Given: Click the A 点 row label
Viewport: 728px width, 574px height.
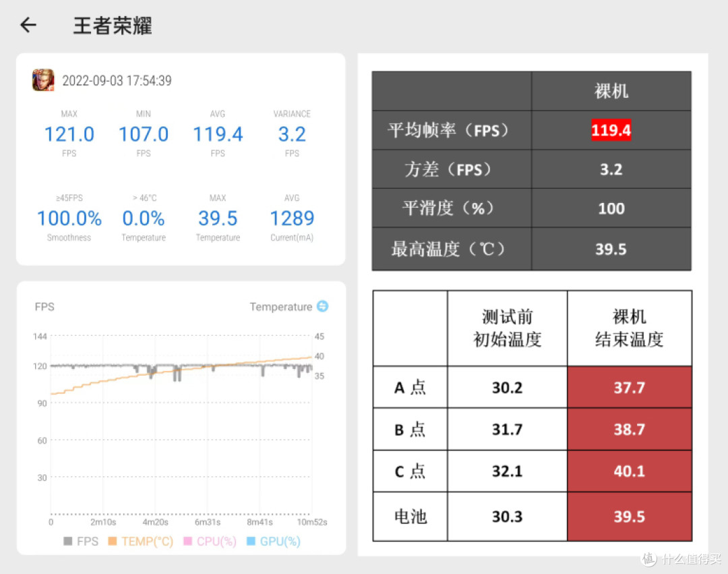Looking at the screenshot, I should pos(410,387).
